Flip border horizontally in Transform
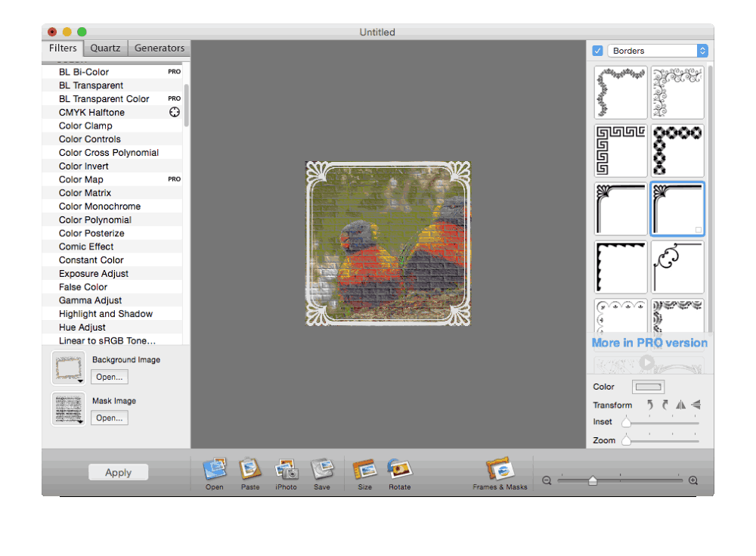756x556 pixels. (x=680, y=405)
